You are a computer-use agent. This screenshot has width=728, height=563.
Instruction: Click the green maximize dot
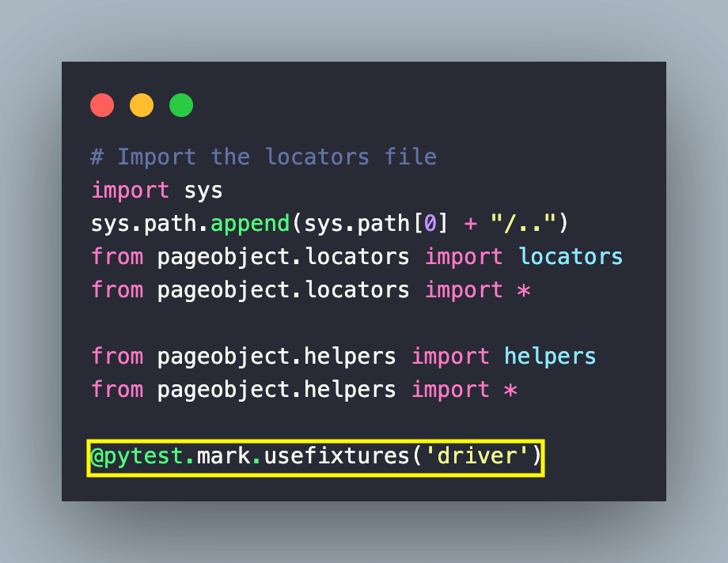click(181, 105)
